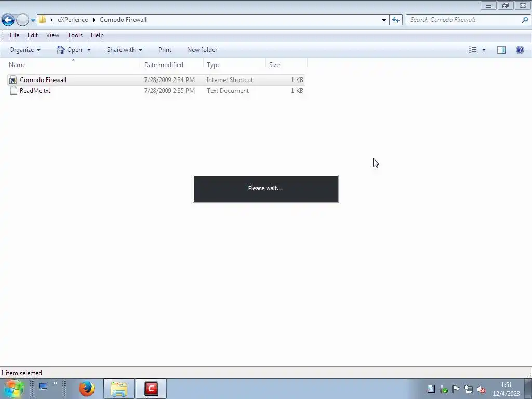Image resolution: width=532 pixels, height=399 pixels.
Task: Open Windows Explorer taskbar button
Action: tap(119, 389)
